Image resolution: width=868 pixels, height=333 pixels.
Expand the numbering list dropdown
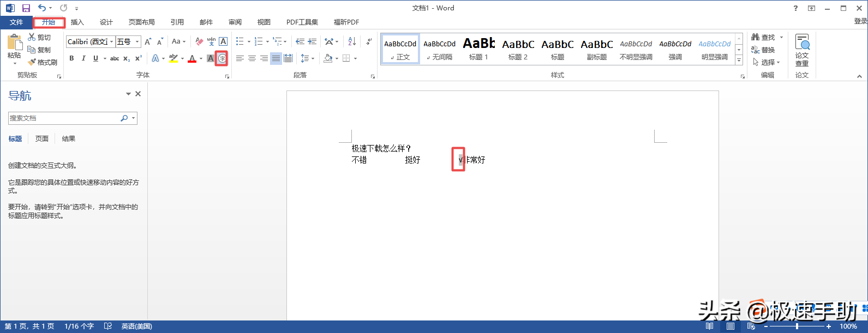[x=267, y=41]
